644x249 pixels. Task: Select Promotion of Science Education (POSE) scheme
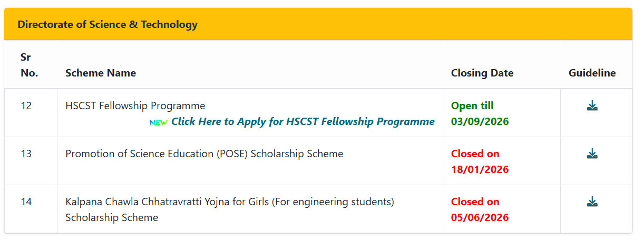click(204, 154)
